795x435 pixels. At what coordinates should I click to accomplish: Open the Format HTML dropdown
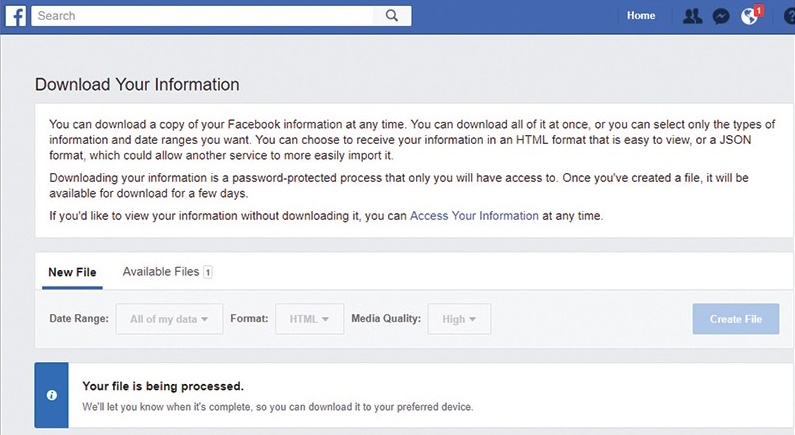(x=309, y=319)
